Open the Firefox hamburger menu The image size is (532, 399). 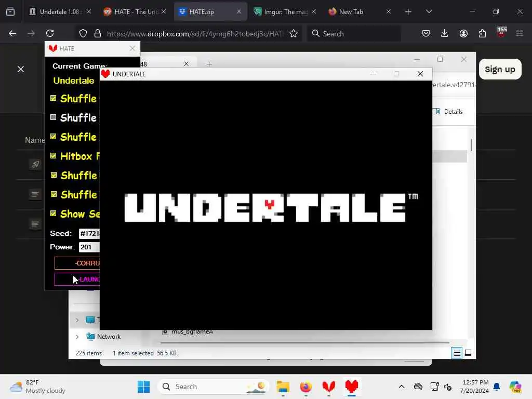pyautogui.click(x=520, y=33)
